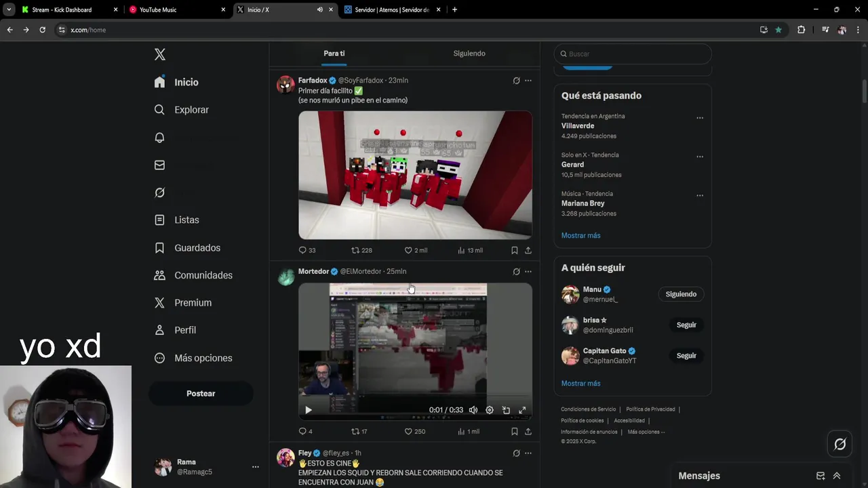Screen dimensions: 868x488
Task: Open more options on Fley post
Action: 528,453
